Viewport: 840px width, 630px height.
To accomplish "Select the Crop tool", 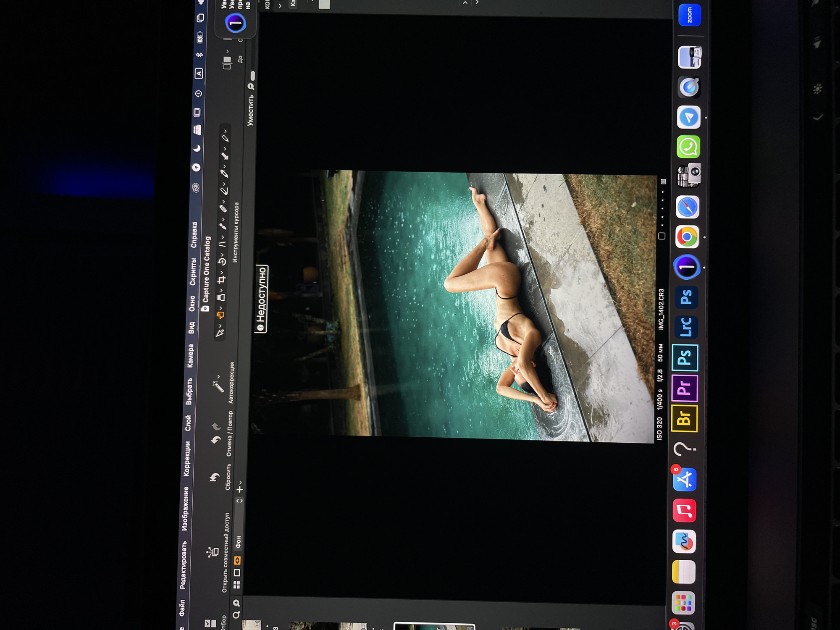I will point(221,280).
